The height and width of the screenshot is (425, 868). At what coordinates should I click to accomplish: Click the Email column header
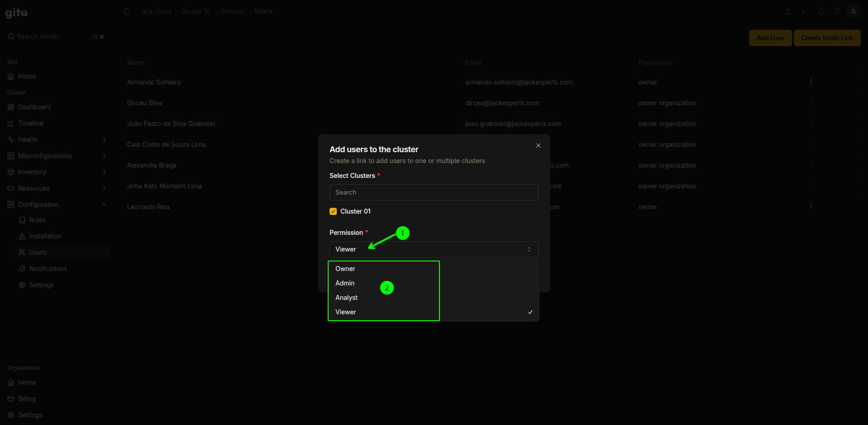click(473, 63)
